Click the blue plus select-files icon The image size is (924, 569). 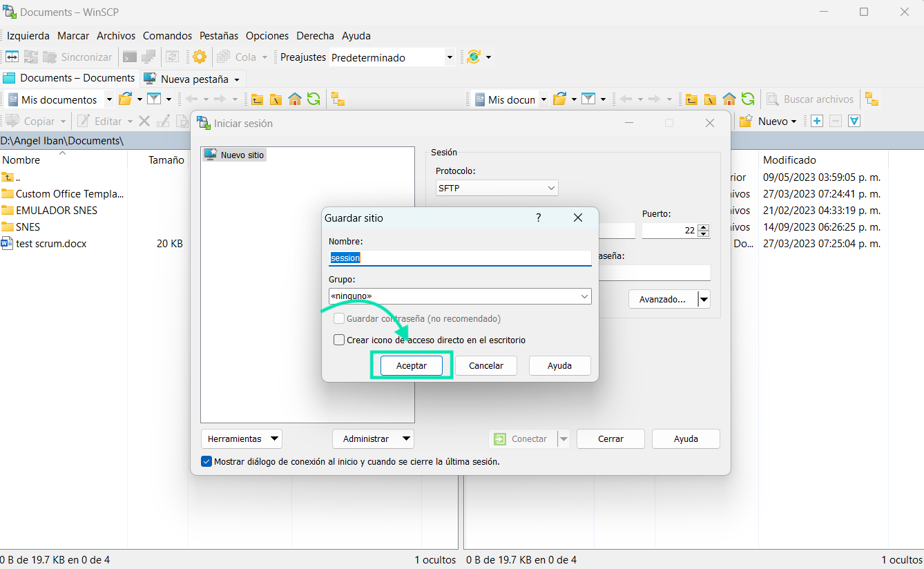click(817, 121)
